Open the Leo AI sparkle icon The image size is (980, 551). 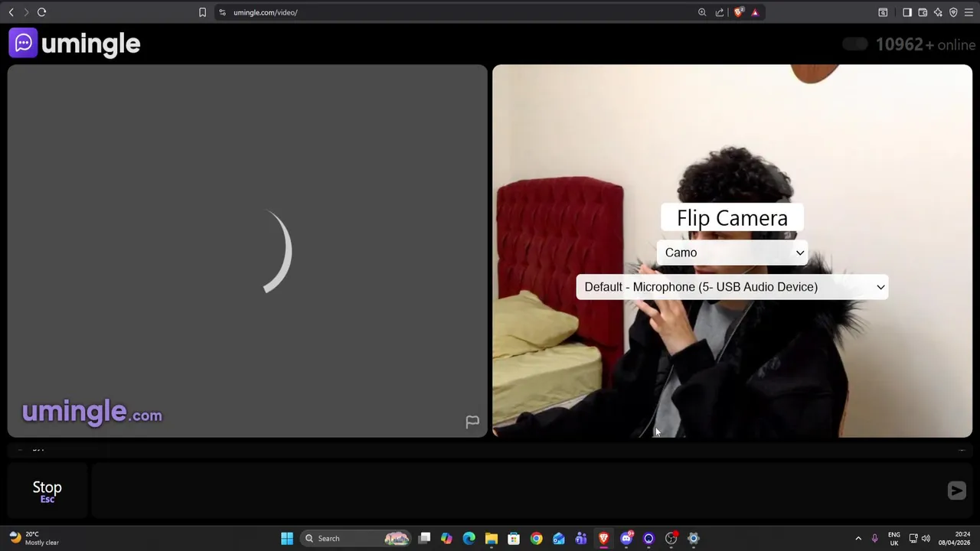938,12
